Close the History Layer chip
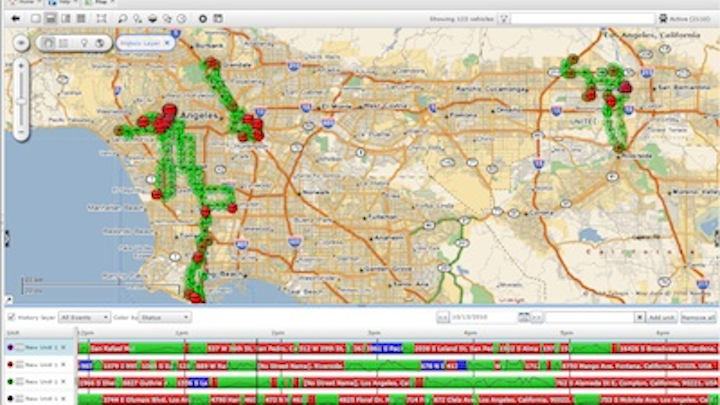This screenshot has width=720, height=405. (167, 43)
